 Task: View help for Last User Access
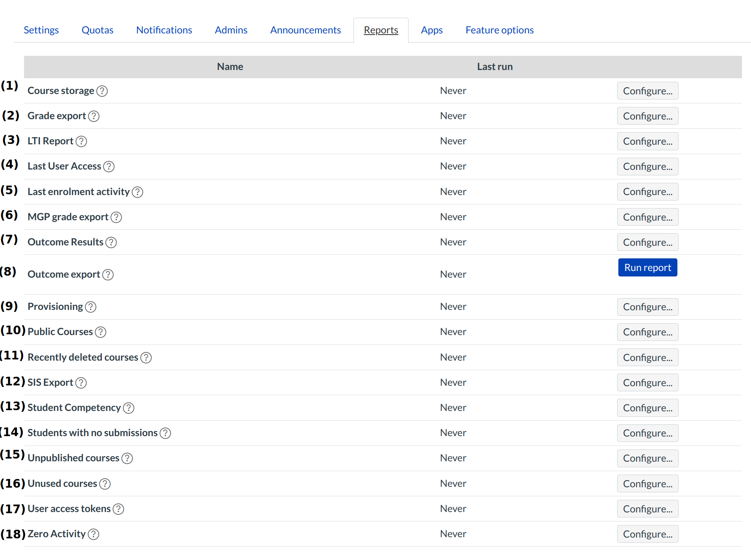coord(108,166)
